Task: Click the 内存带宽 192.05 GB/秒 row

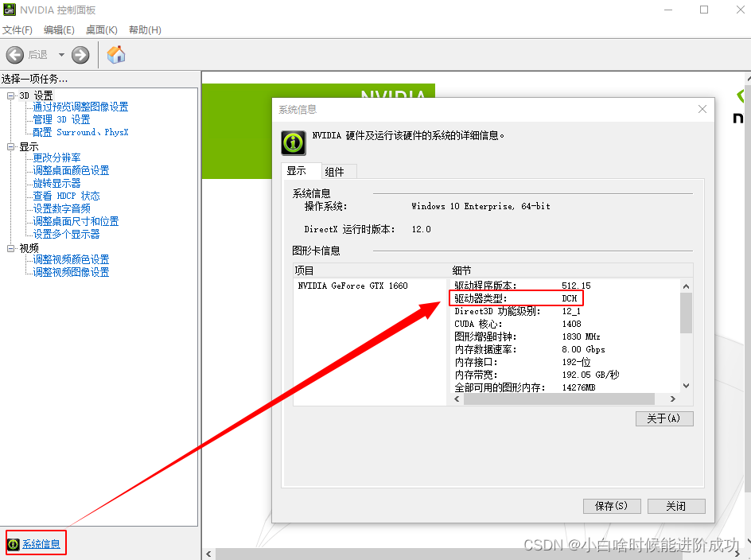Action: click(537, 375)
